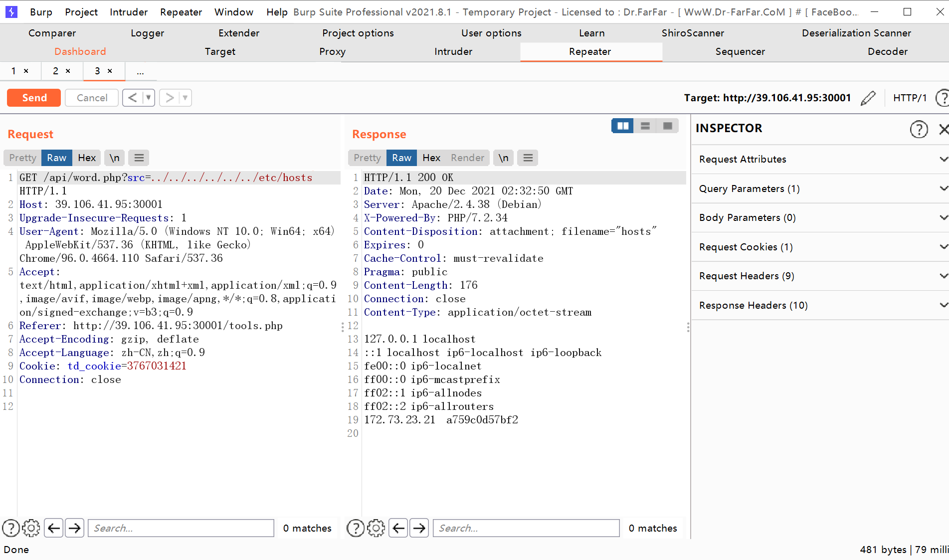This screenshot has width=949, height=560.
Task: Click the Target URL label
Action: tap(767, 98)
